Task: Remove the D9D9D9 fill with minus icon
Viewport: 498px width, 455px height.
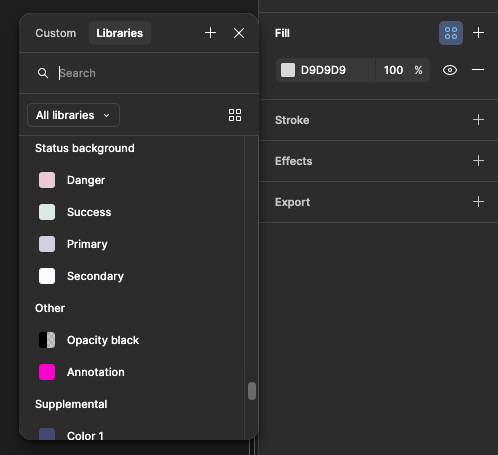Action: tap(478, 70)
